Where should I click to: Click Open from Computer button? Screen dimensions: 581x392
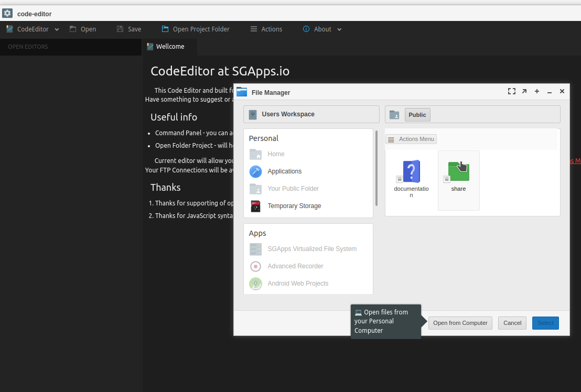pos(460,323)
